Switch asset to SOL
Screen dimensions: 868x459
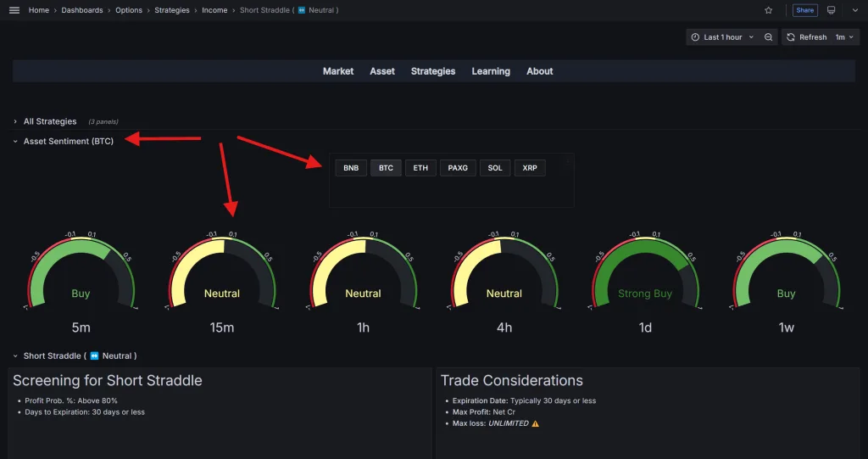coord(495,168)
